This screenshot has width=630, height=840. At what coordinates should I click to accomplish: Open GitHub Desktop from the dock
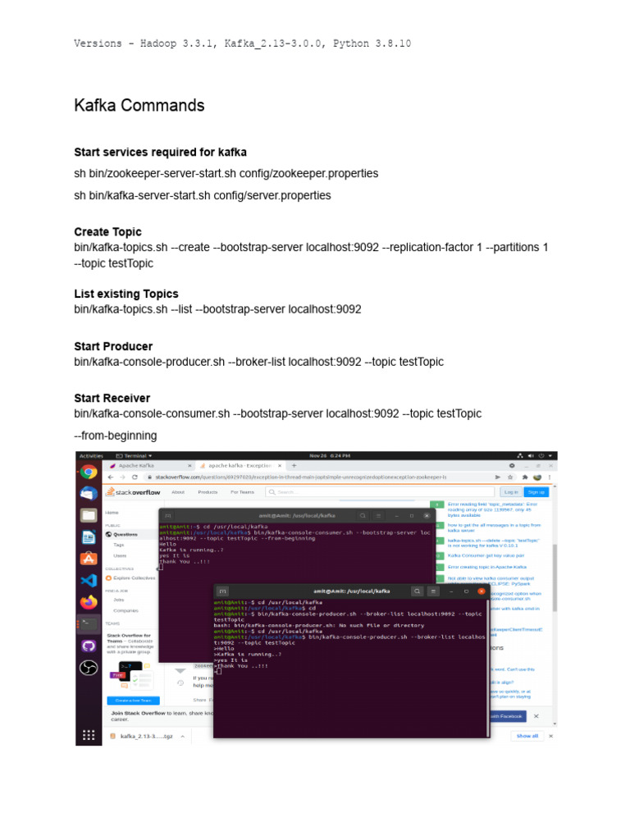tap(89, 646)
